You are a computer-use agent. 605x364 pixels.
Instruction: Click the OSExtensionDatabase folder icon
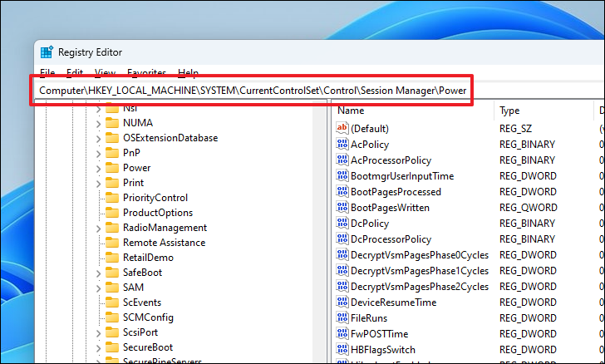(112, 138)
